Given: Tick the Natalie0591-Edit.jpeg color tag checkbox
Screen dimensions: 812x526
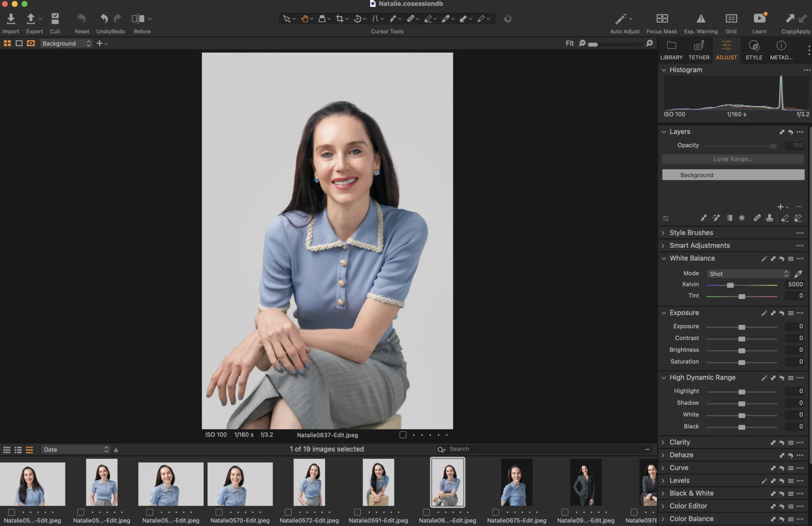Looking at the screenshot, I should pos(357,512).
